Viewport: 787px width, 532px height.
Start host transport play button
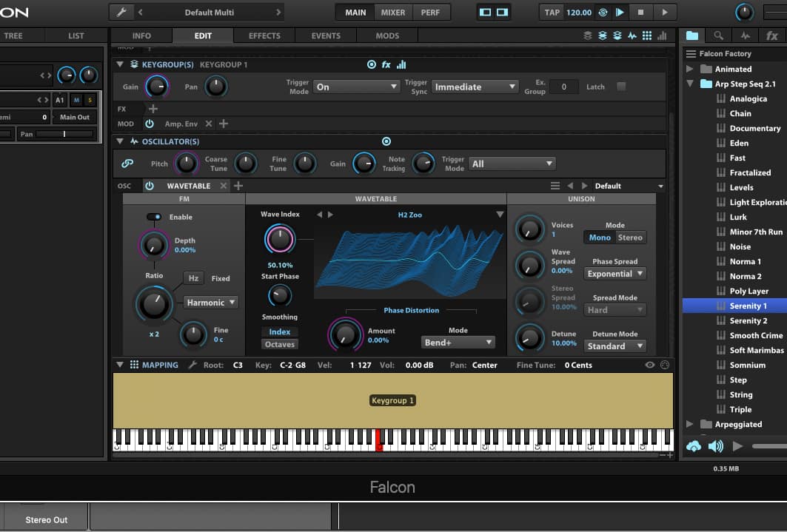(x=620, y=13)
